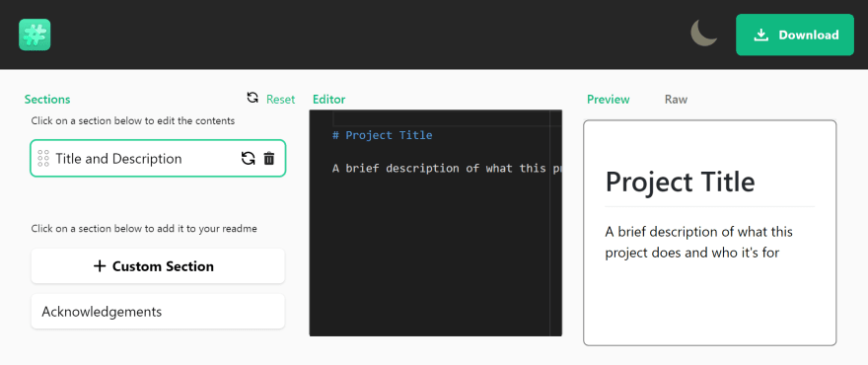
Task: Toggle dark mode with the moon icon
Action: (x=703, y=34)
